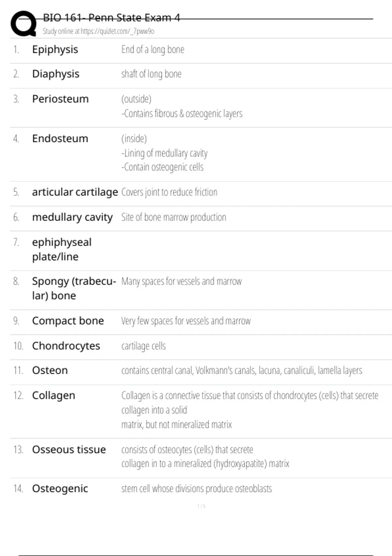This screenshot has width=392, height=556.
Task: Click the Endosteum term
Action: (x=60, y=138)
